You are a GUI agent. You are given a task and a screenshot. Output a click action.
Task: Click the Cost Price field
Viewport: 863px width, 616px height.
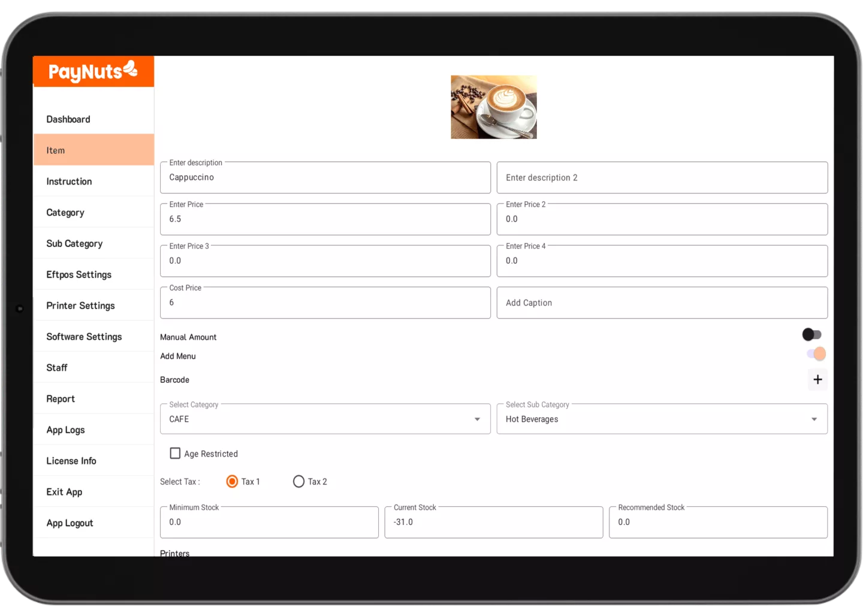pos(325,302)
